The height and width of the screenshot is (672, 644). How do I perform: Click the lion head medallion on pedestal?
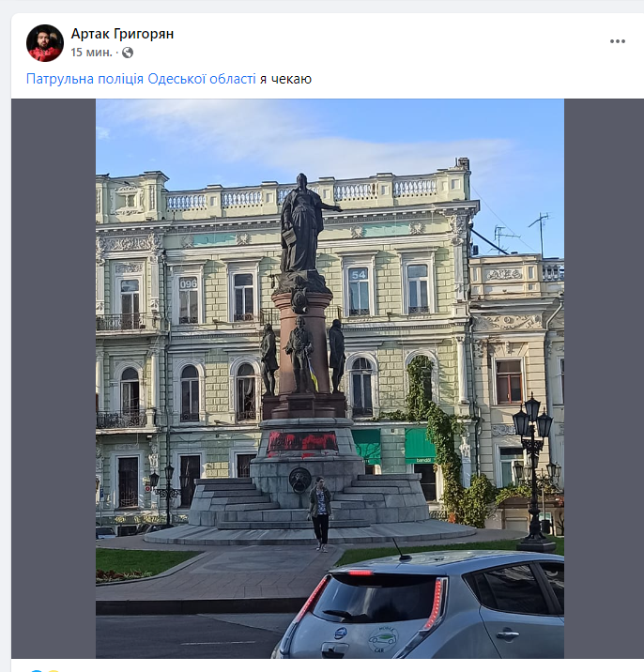[x=300, y=480]
